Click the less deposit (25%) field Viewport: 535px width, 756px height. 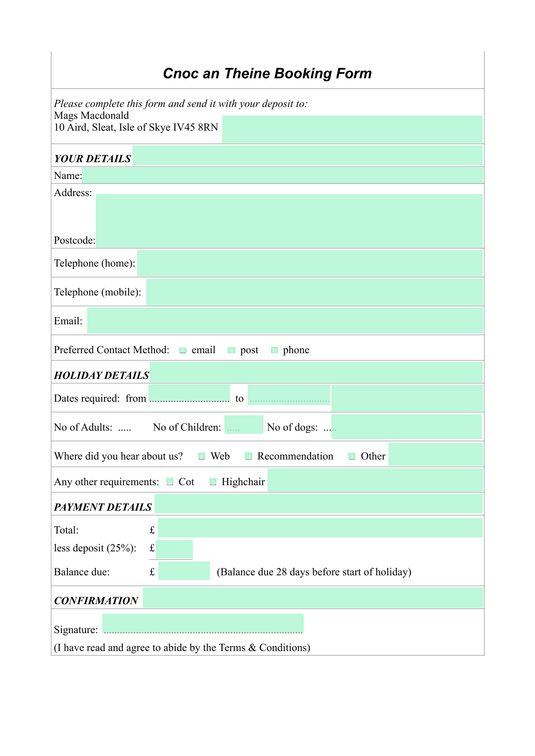[174, 549]
